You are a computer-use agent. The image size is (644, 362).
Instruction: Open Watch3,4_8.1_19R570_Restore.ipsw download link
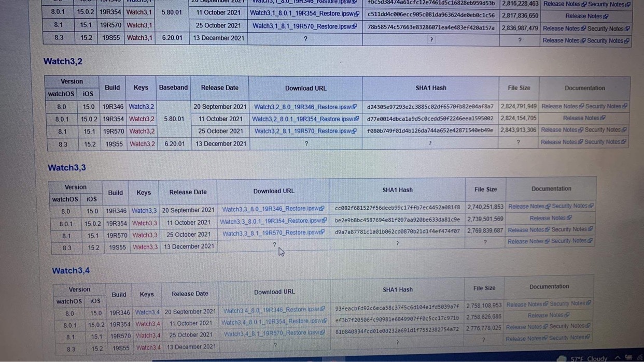pos(274,334)
